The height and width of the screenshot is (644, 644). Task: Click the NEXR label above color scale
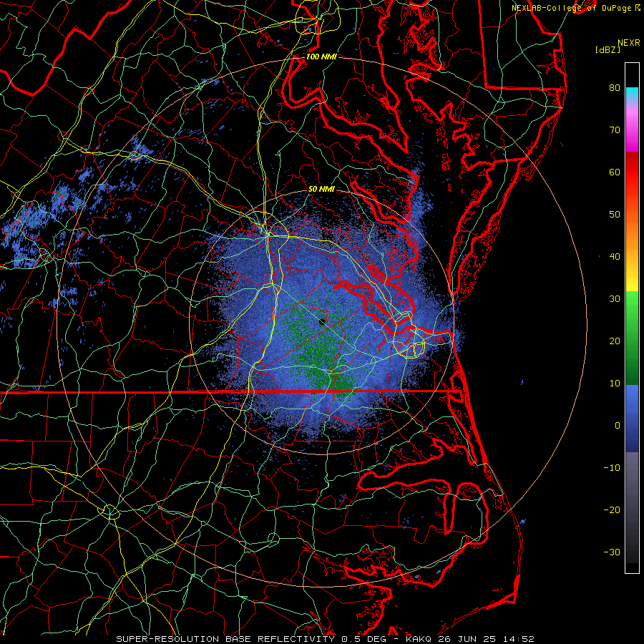(x=629, y=43)
